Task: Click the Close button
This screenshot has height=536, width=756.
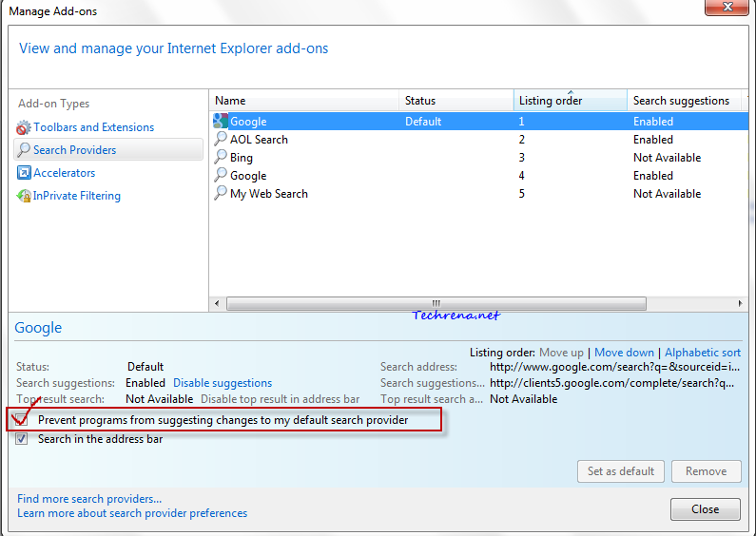Action: 705,509
